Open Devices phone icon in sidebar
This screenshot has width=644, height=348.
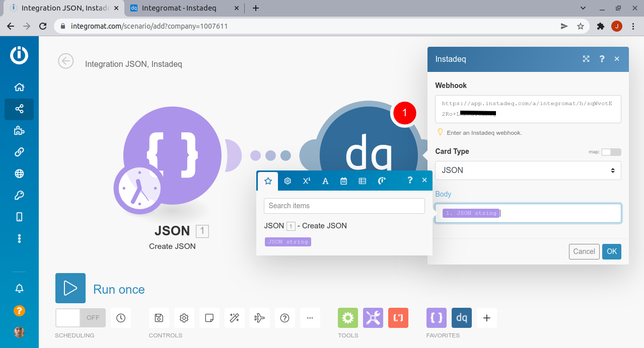click(19, 217)
